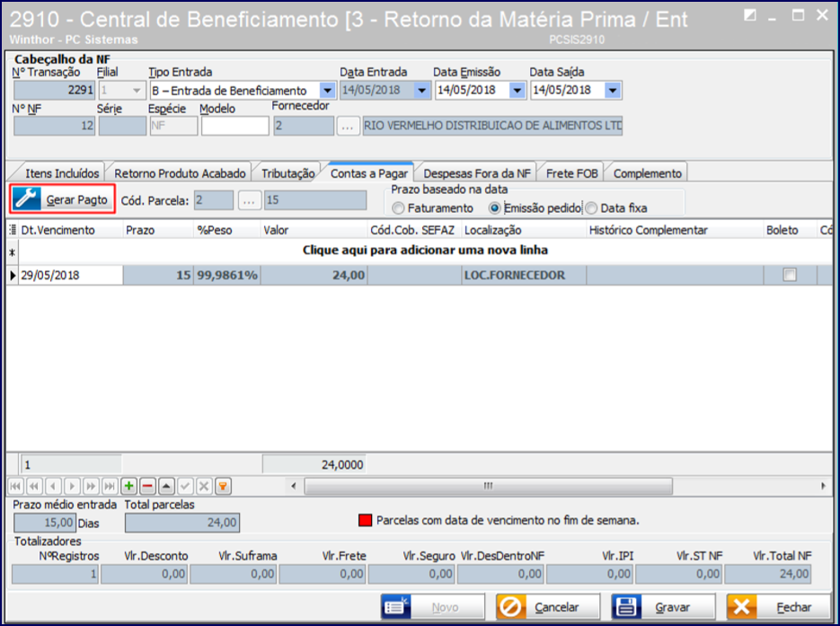840x626 pixels.
Task: Click Histórico Complementar column header
Action: point(675,230)
